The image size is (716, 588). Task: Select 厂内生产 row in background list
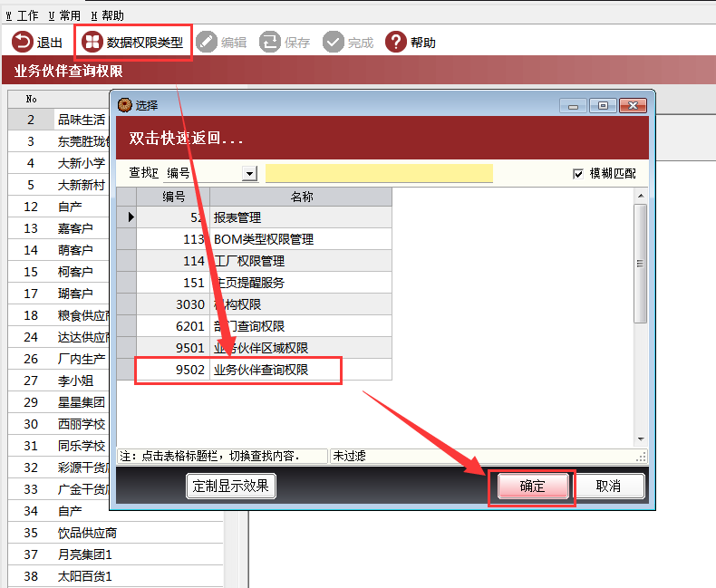tap(59, 359)
